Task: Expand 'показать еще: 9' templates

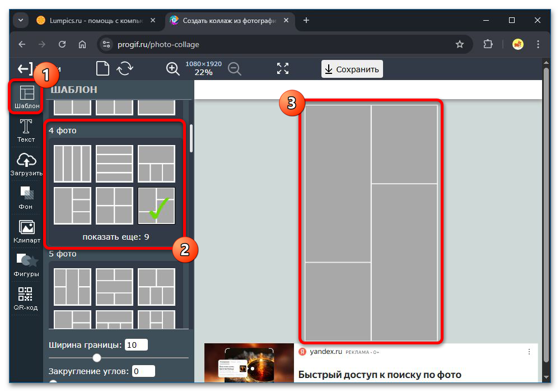Action: pyautogui.click(x=115, y=237)
